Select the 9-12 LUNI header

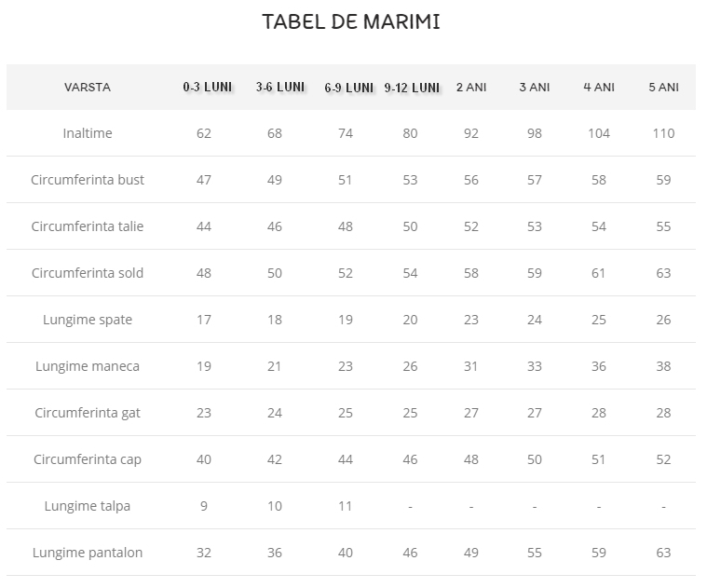pyautogui.click(x=412, y=88)
